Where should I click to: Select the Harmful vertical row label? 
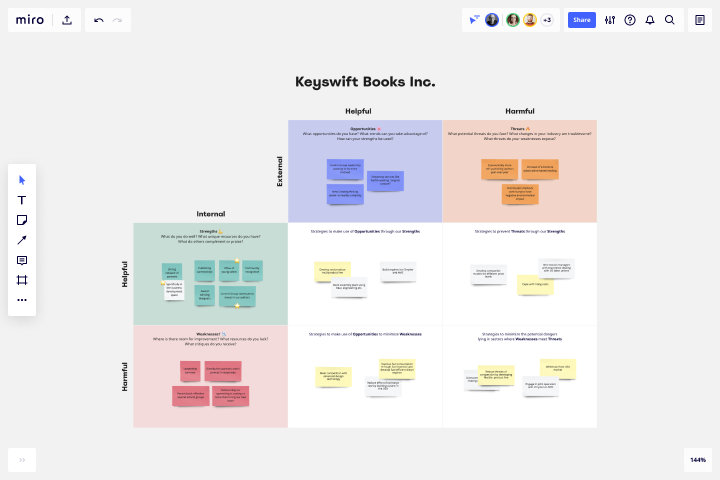coord(124,377)
